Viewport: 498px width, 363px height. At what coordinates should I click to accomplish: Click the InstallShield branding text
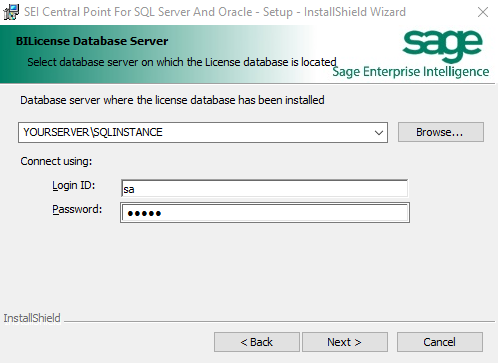(x=32, y=318)
